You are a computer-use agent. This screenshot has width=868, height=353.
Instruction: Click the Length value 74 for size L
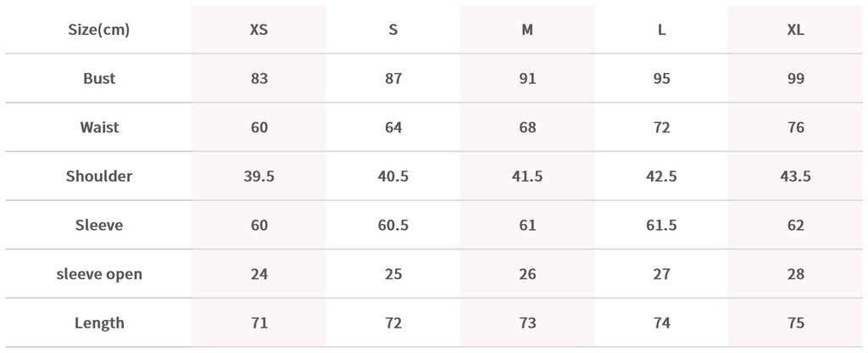(x=662, y=323)
